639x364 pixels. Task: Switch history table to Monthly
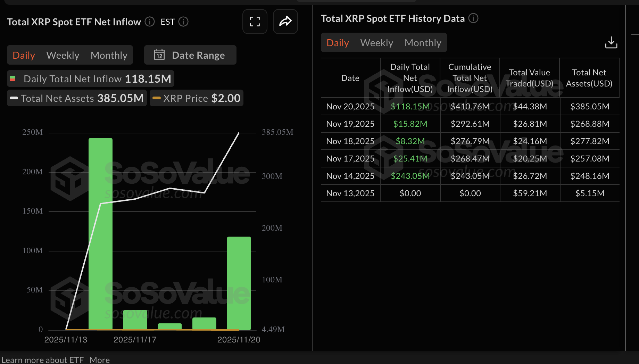[x=423, y=42]
